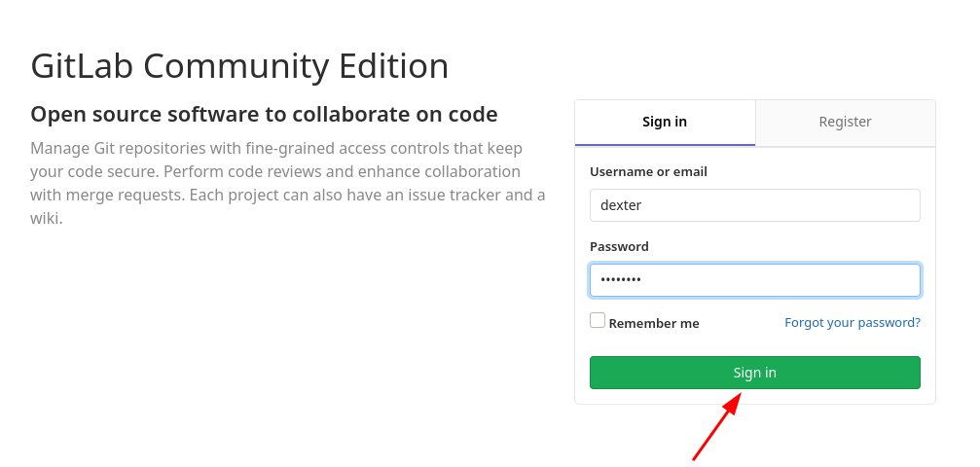Tick the Remember me checkbox

[598, 320]
